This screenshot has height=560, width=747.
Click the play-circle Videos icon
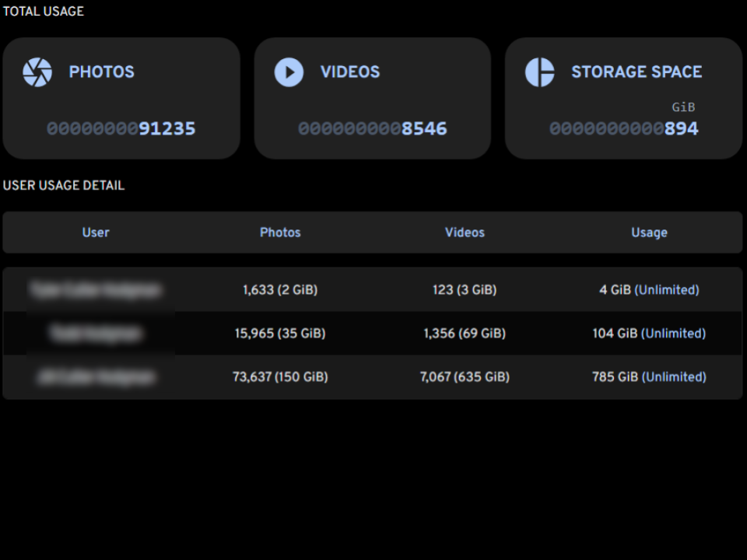tap(289, 72)
